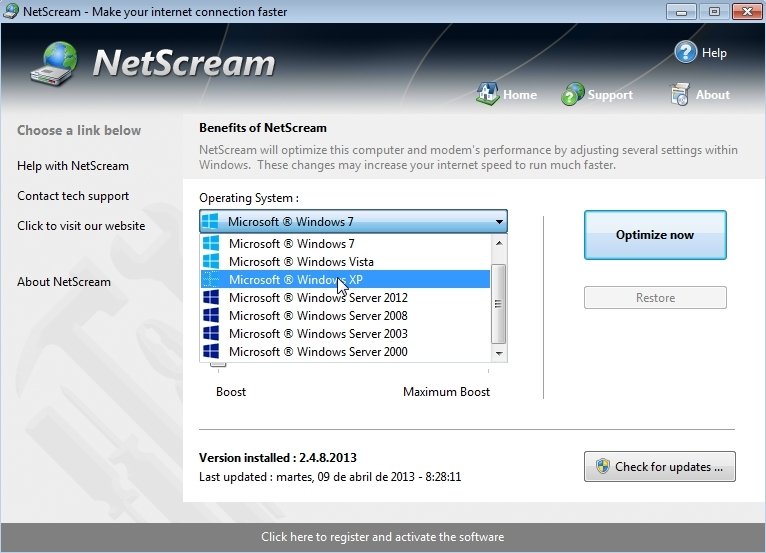Click the Check for updates button
Viewport: 766px width, 553px height.
(x=660, y=467)
